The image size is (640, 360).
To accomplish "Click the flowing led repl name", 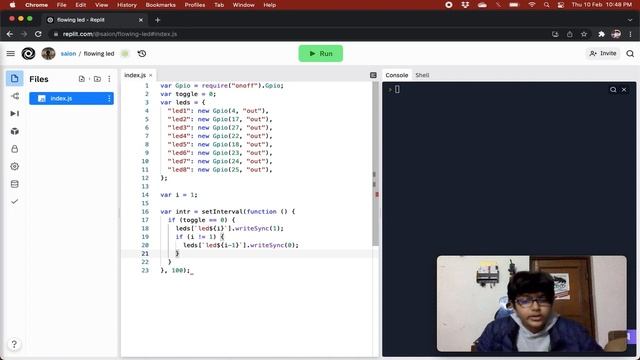I will (x=99, y=53).
